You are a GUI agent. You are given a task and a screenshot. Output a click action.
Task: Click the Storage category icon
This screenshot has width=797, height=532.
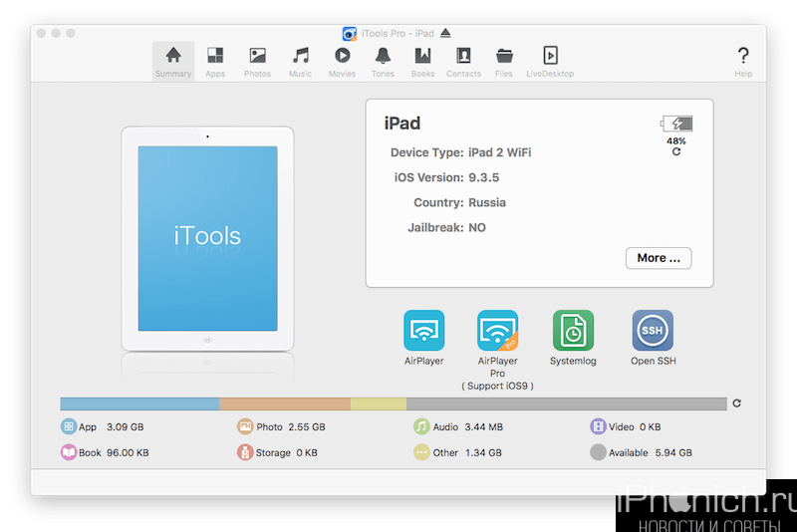point(245,452)
